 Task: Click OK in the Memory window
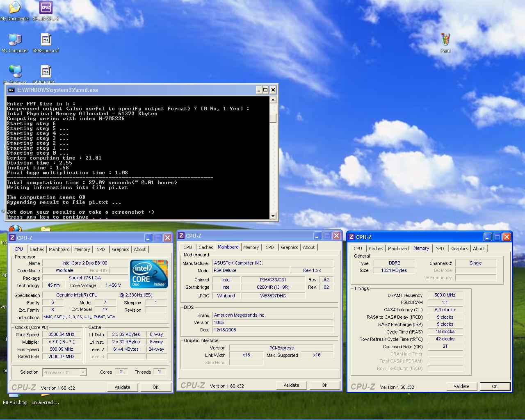tap(495, 386)
